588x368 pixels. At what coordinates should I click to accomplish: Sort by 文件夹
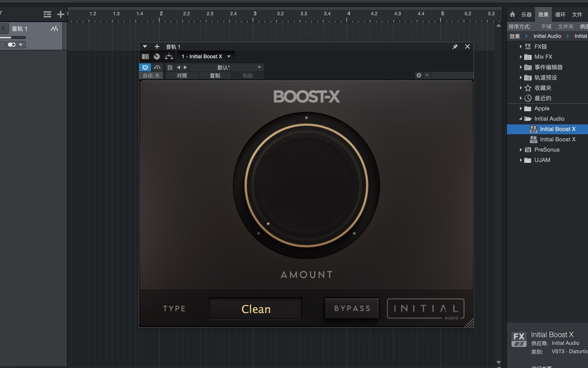click(566, 27)
